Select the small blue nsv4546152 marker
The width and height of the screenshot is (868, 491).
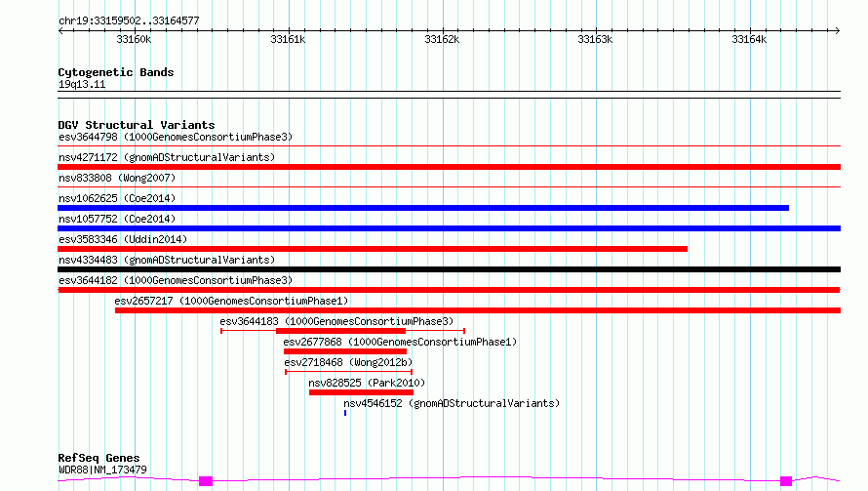pos(345,413)
